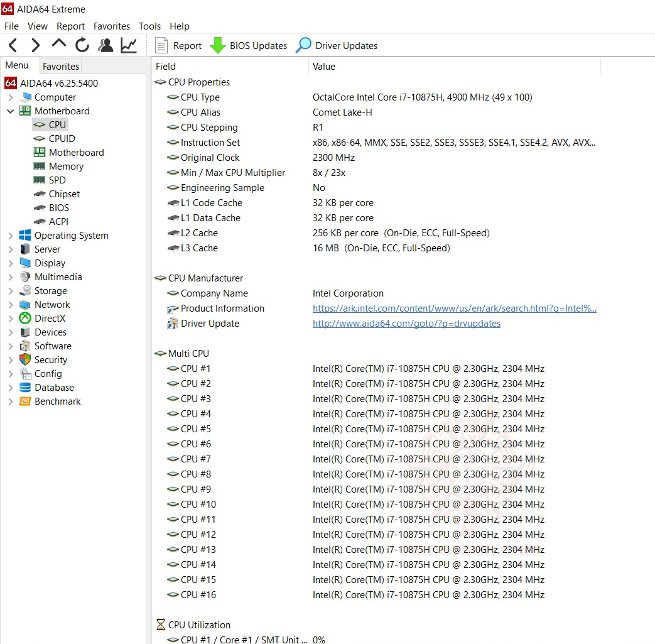The height and width of the screenshot is (644, 655).
Task: Select the CPU Type row
Action: (376, 97)
